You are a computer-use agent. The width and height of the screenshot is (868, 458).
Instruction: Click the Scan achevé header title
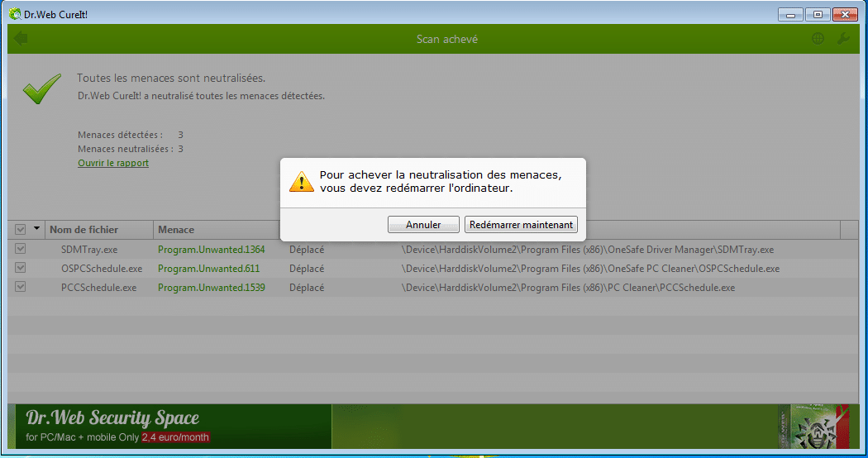pyautogui.click(x=447, y=40)
